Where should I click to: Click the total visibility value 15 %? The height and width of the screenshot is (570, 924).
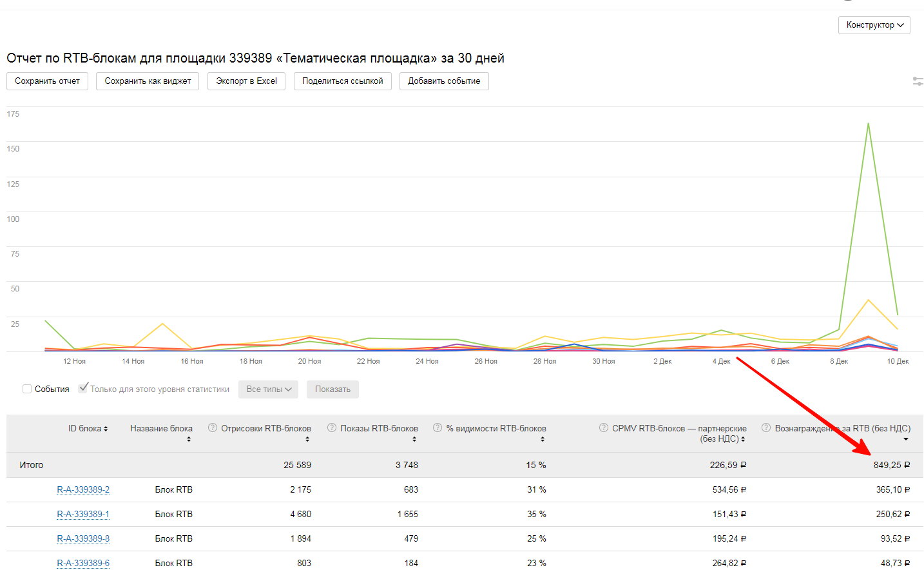click(x=536, y=465)
